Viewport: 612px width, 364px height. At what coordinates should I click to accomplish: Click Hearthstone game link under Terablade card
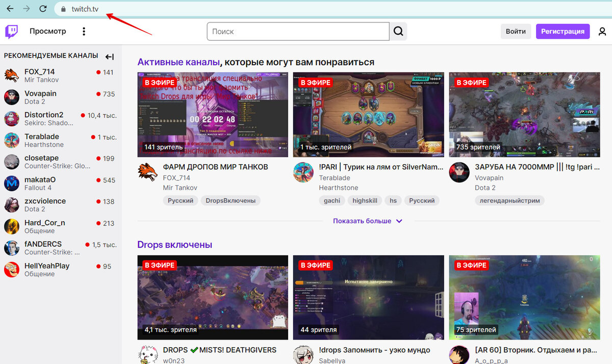339,188
